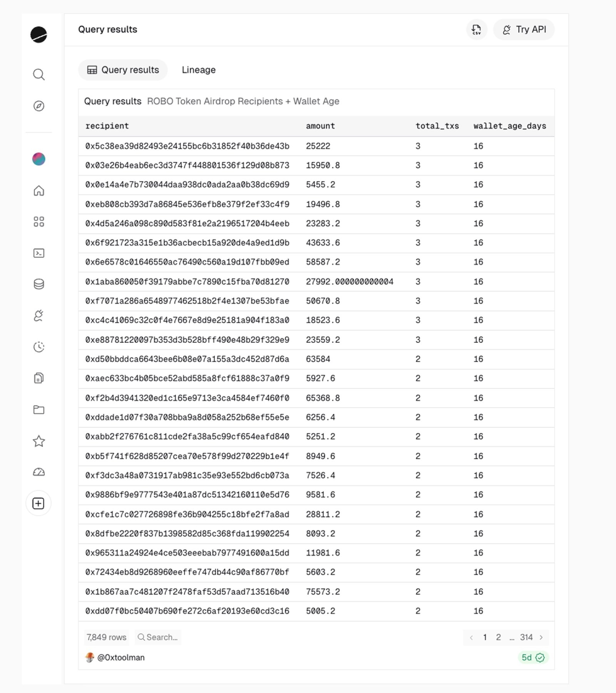Open the starred favorites icon
616x693 pixels.
coord(39,441)
